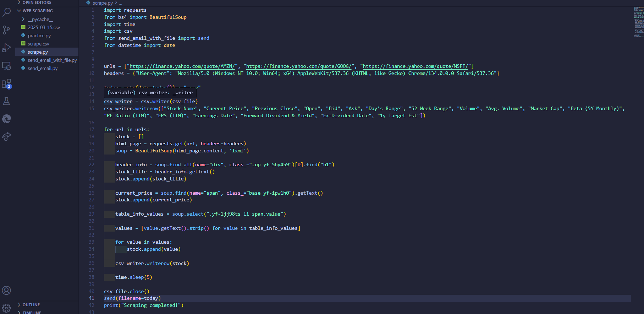Open the Remote Explorer view

6,66
